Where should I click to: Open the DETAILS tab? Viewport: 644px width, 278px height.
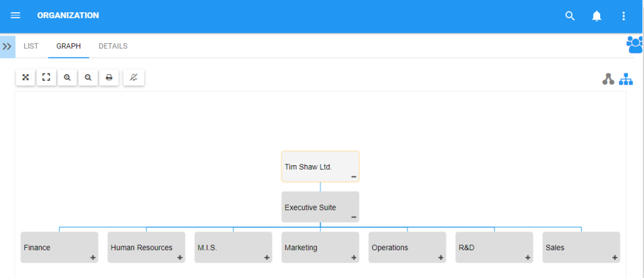[113, 46]
